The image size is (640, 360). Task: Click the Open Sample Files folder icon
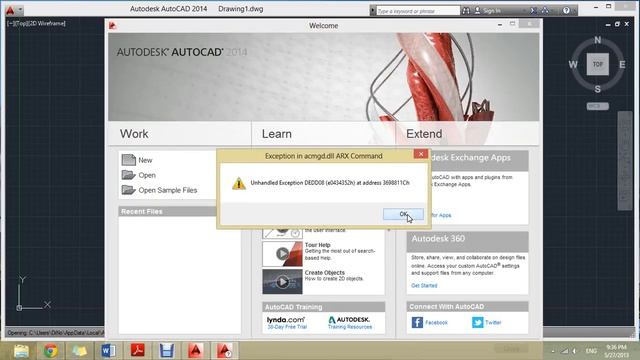pyautogui.click(x=128, y=190)
